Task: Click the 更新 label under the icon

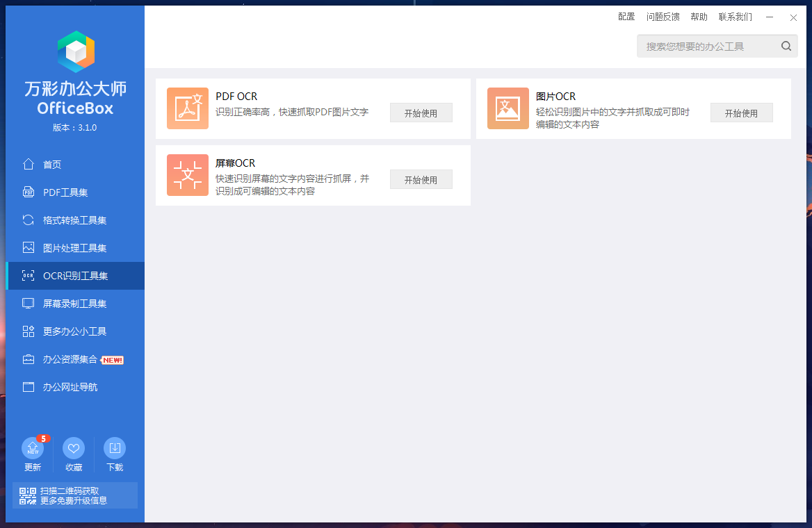Action: coord(33,468)
